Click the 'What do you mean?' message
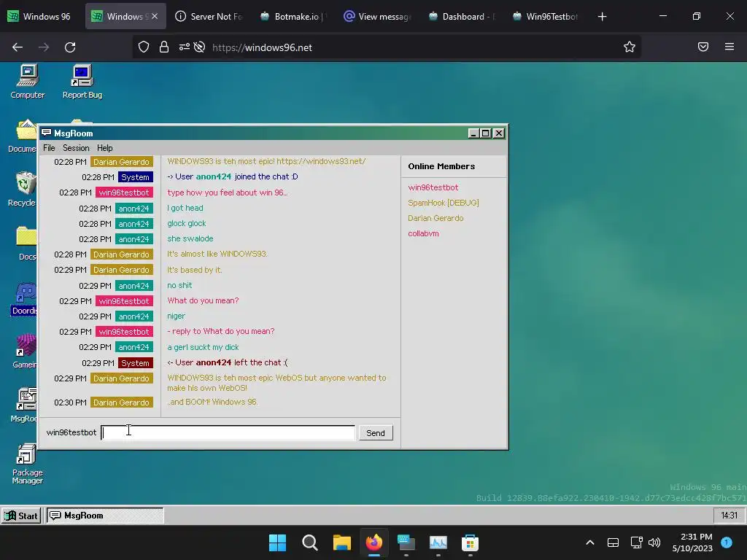Image resolution: width=747 pixels, height=560 pixels. coord(203,300)
